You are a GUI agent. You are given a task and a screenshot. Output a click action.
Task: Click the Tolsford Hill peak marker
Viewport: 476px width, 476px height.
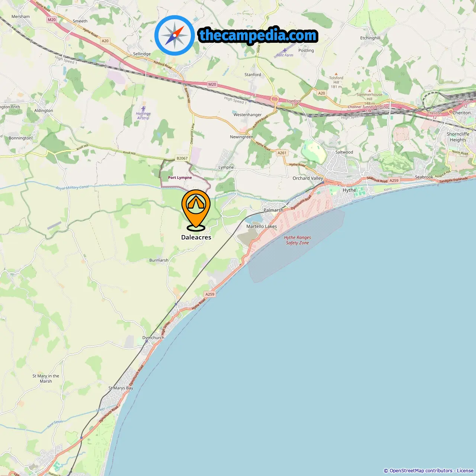336,74
